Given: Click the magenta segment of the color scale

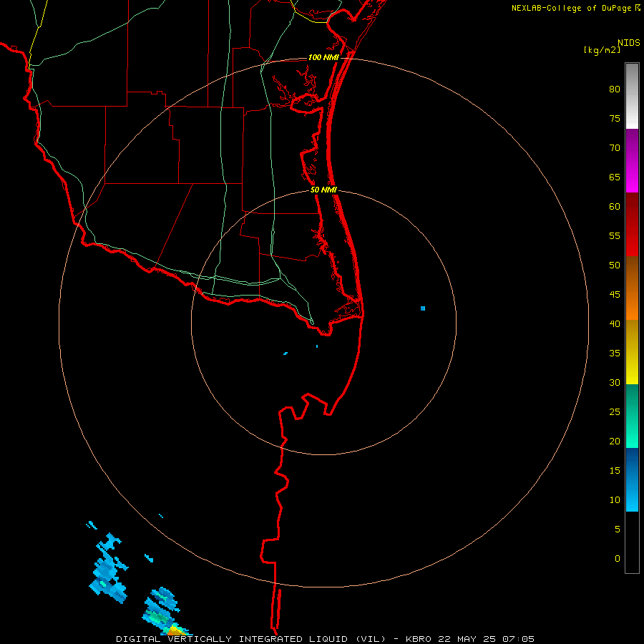Looking at the screenshot, I should tap(632, 160).
